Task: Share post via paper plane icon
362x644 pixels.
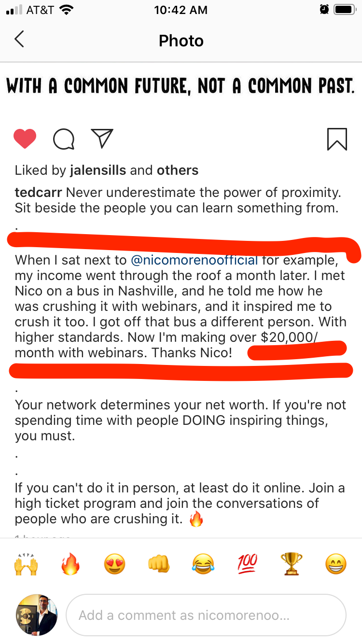Action: click(x=102, y=138)
